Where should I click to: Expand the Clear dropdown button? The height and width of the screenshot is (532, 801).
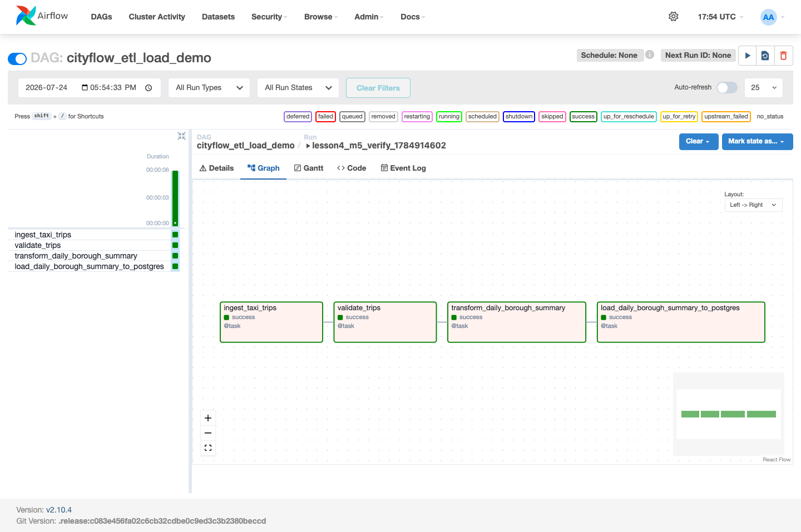point(699,141)
